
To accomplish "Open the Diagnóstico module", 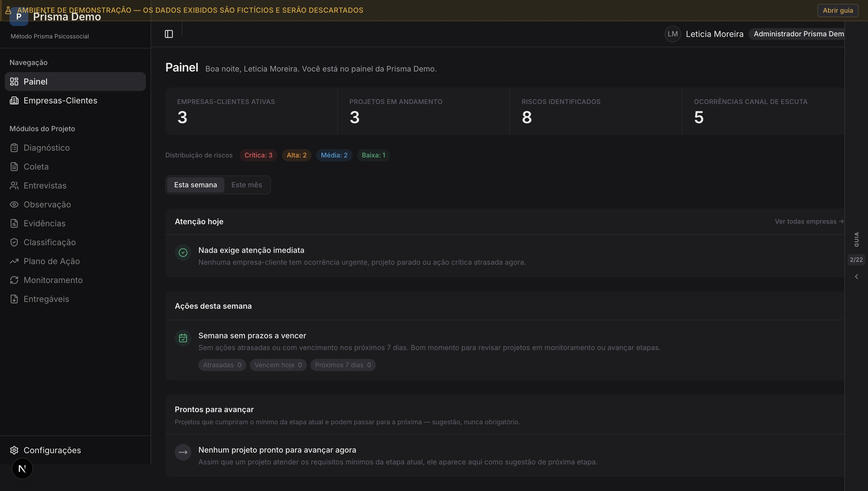I will [x=46, y=148].
